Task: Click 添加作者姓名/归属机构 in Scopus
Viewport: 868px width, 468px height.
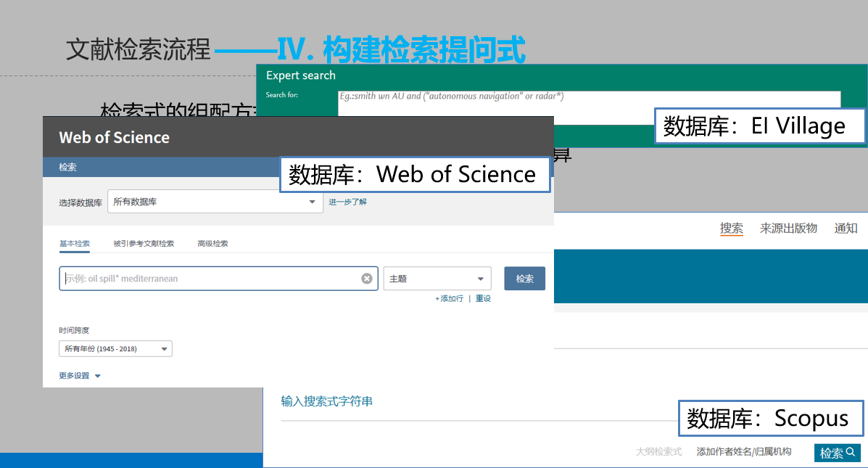Action: [x=744, y=452]
